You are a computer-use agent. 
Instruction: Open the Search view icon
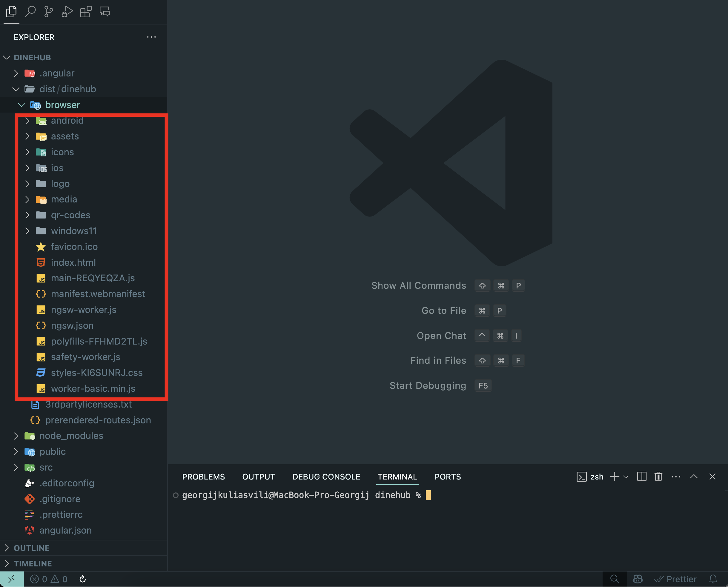[x=30, y=12]
